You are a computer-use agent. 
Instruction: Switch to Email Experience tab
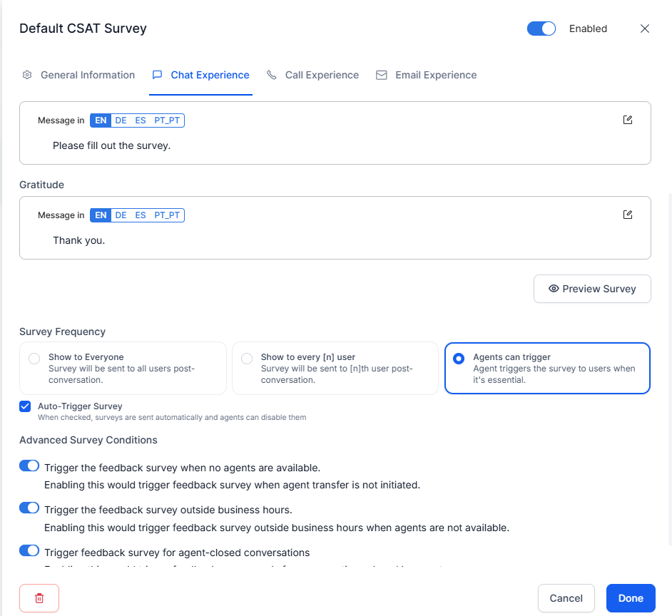click(427, 75)
